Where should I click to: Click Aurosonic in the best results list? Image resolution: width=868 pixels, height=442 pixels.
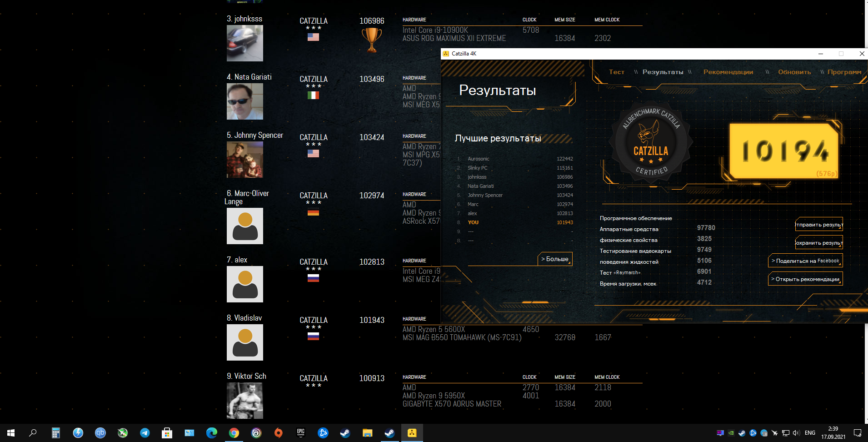coord(478,159)
